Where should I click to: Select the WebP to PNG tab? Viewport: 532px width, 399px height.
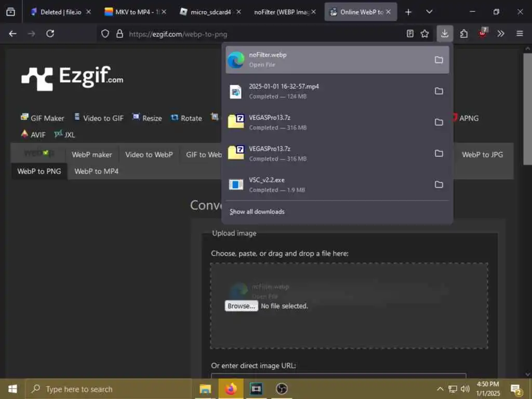39,171
